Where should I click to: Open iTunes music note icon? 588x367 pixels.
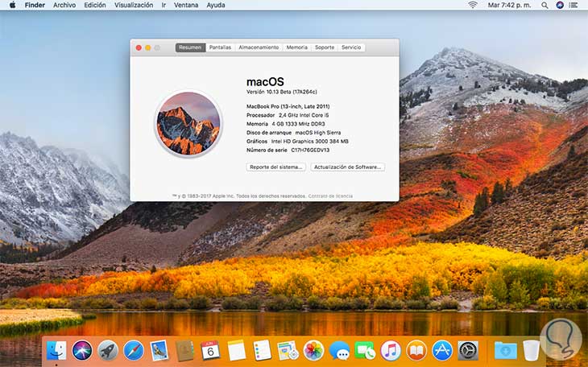[391, 351]
